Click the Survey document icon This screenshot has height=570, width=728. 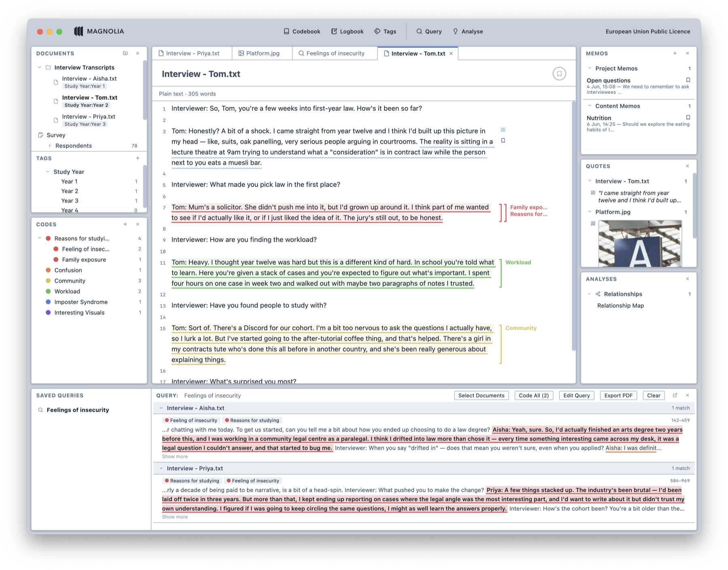41,135
